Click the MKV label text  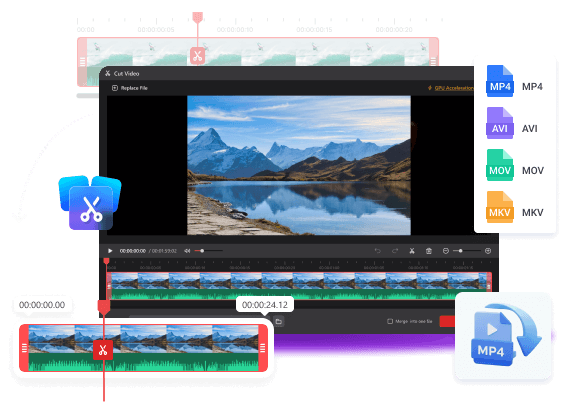[x=533, y=212]
